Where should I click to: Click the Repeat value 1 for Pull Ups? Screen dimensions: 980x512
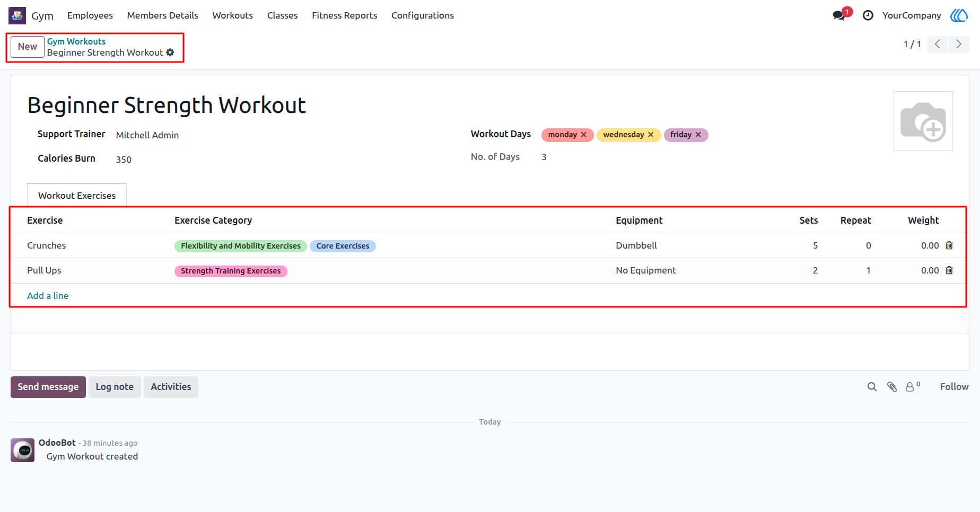[x=868, y=270]
